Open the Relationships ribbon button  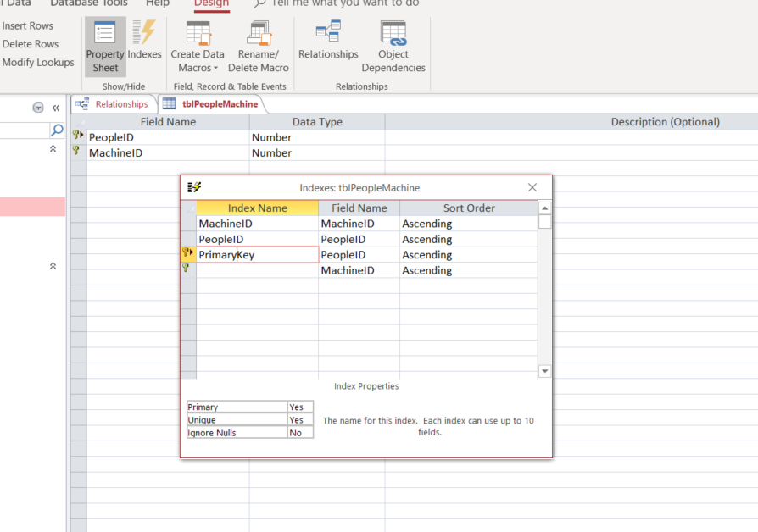click(328, 40)
